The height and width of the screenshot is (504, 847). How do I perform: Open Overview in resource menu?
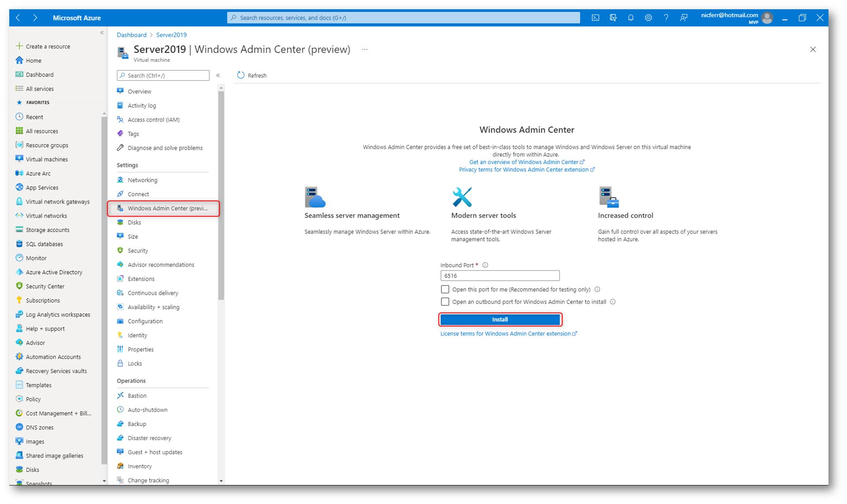pos(139,91)
